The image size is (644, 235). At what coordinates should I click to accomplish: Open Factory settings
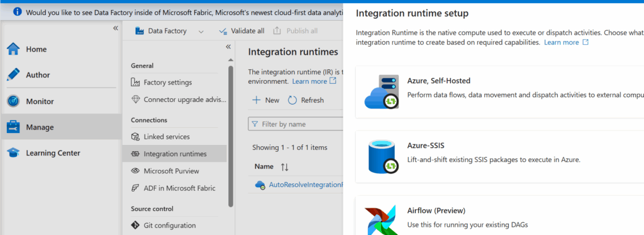pos(175,83)
